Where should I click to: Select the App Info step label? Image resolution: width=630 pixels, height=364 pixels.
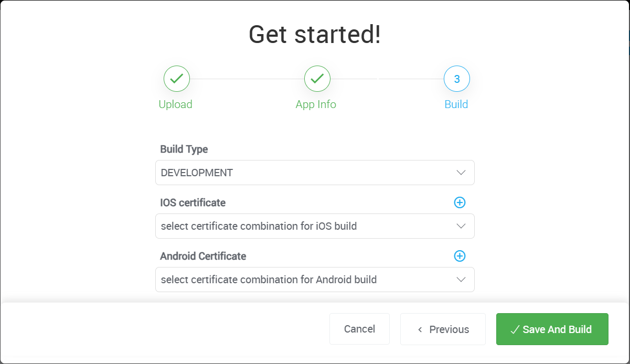[316, 104]
